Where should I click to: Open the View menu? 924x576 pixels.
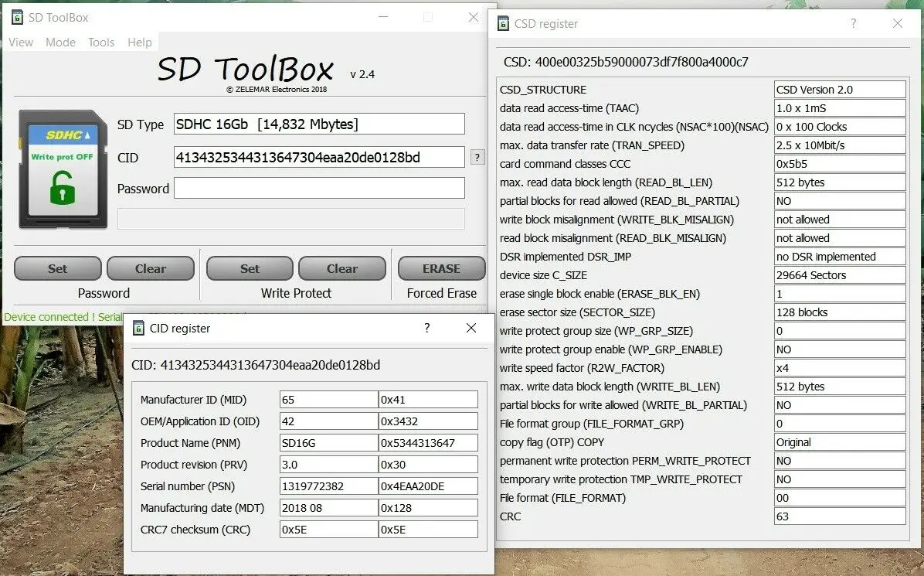[x=21, y=43]
